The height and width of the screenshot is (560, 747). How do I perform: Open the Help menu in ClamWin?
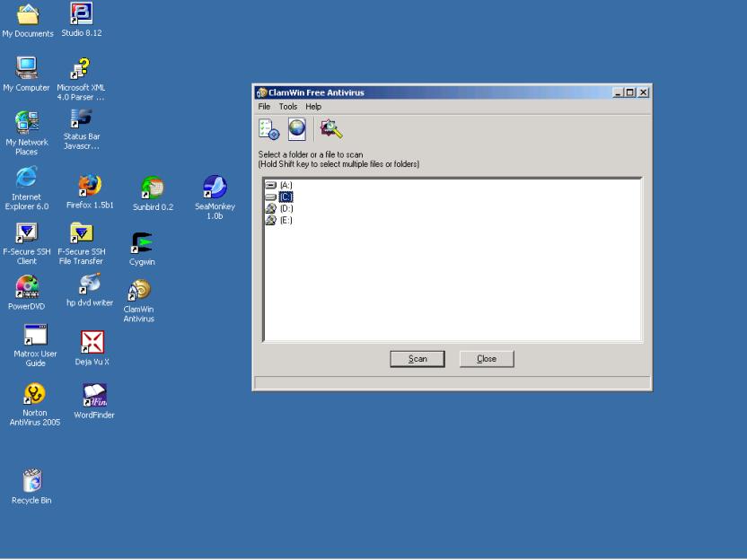pos(313,107)
